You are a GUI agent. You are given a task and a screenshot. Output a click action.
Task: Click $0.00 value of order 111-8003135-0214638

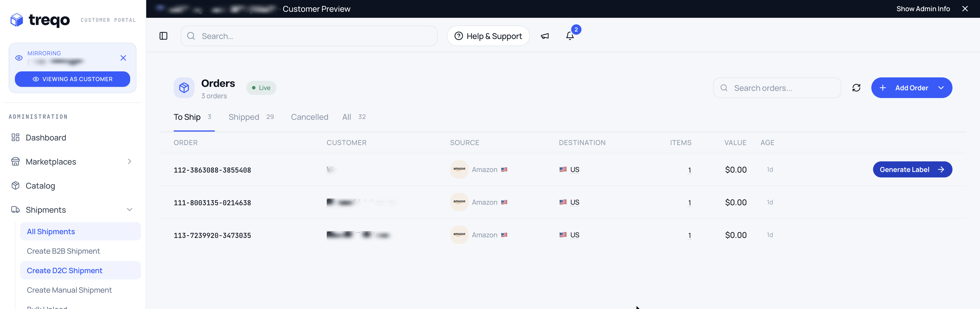tap(735, 202)
